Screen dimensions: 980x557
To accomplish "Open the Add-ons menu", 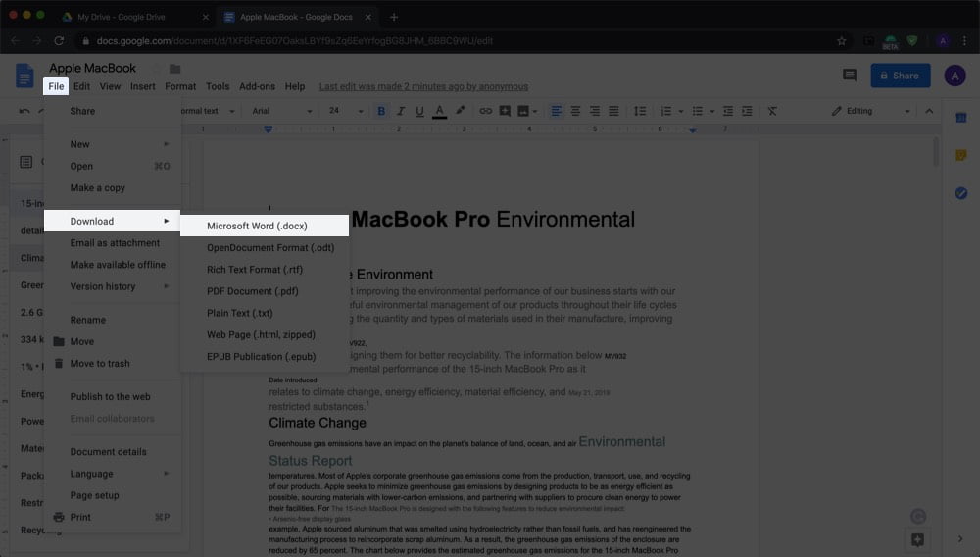I will click(x=257, y=86).
